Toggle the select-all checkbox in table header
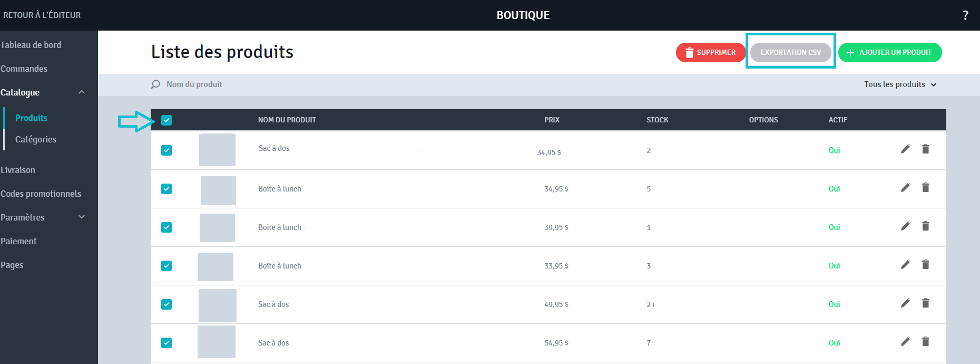The height and width of the screenshot is (364, 980). (166, 120)
